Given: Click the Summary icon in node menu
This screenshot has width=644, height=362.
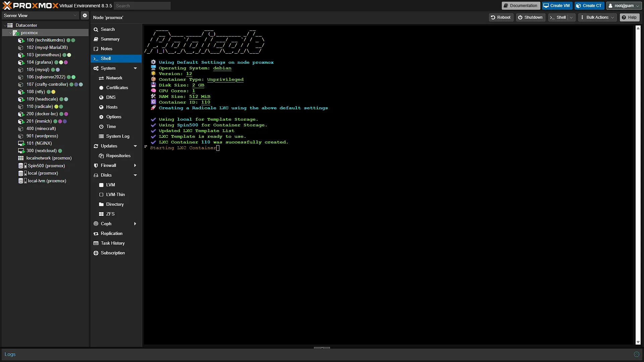Looking at the screenshot, I should tap(96, 39).
